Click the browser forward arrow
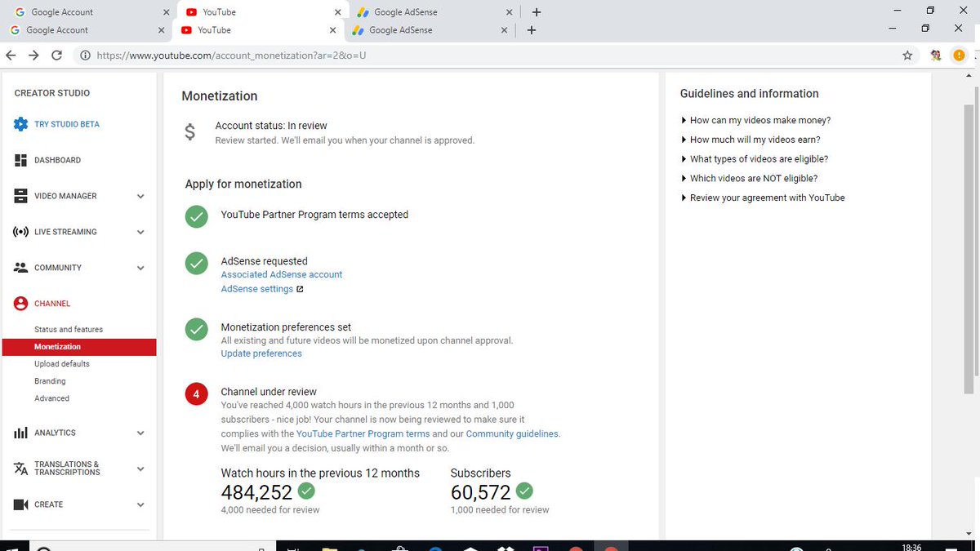This screenshot has width=980, height=551. [x=33, y=56]
